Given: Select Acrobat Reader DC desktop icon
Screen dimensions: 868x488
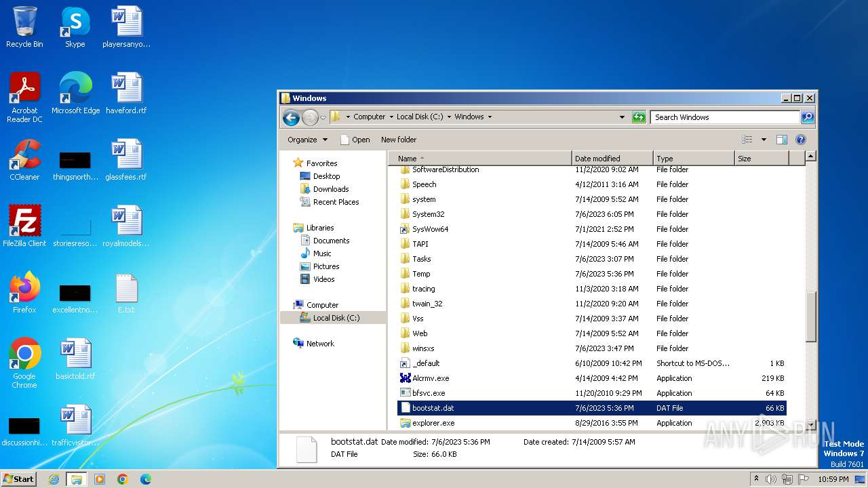Looking at the screenshot, I should click(24, 98).
